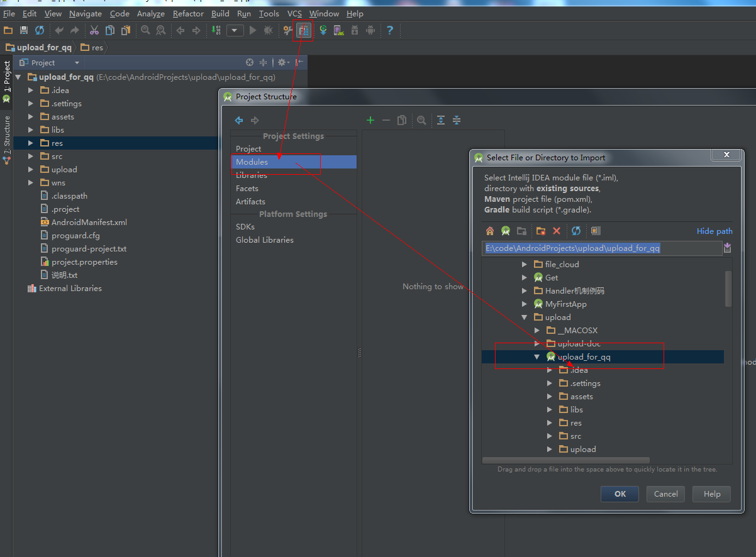This screenshot has height=557, width=756.
Task: Click the Save All toolbar icon
Action: tap(24, 30)
